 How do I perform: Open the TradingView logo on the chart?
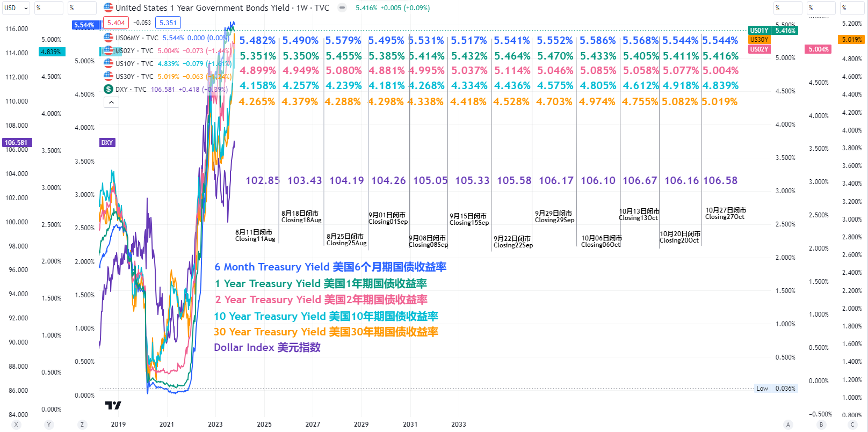click(x=113, y=405)
